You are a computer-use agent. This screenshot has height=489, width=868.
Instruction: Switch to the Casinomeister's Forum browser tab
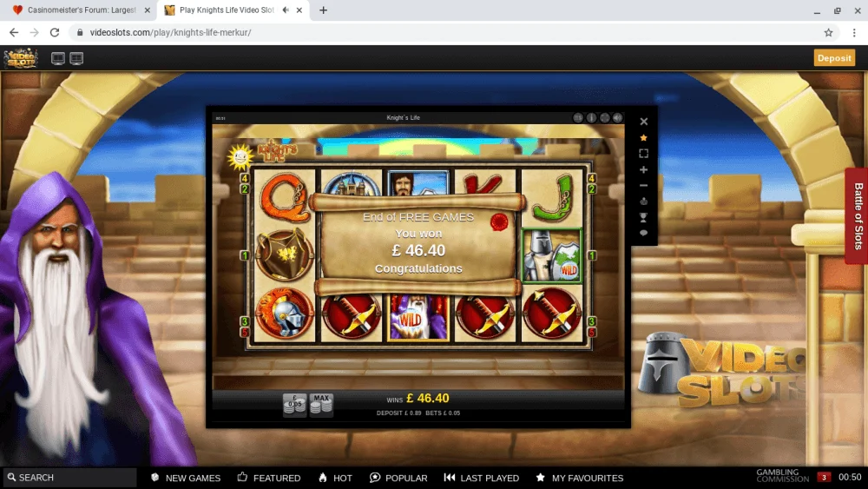coord(82,10)
